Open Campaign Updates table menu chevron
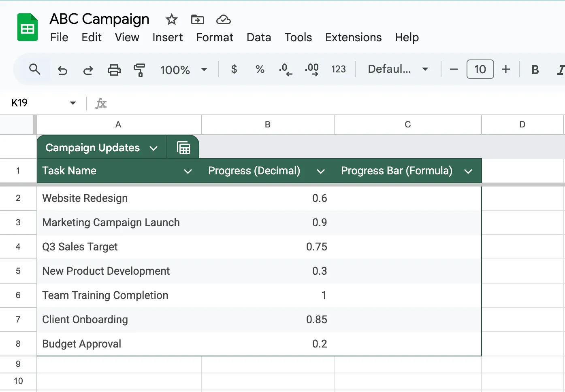 click(154, 148)
